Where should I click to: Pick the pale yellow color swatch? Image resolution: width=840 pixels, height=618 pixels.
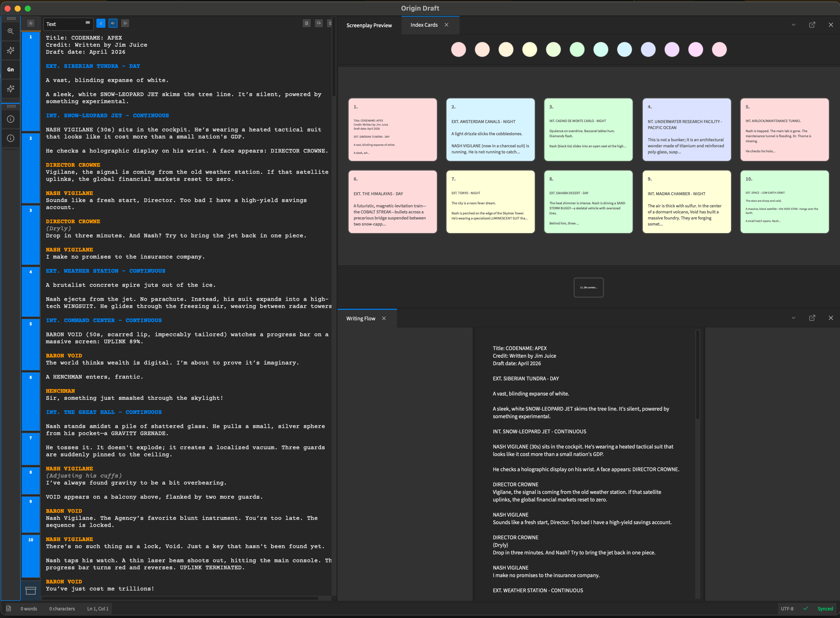[x=529, y=49]
